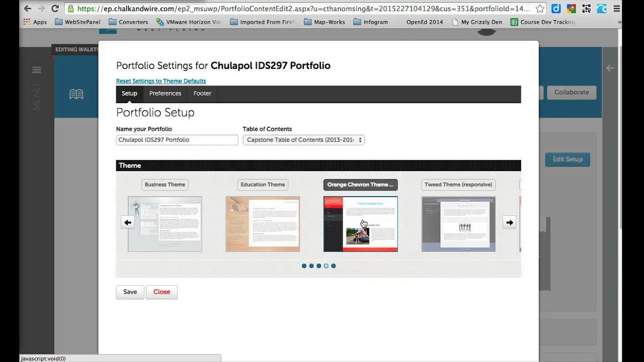This screenshot has height=362, width=644.
Task: Click the Name your Portfolio text field
Action: click(x=177, y=140)
